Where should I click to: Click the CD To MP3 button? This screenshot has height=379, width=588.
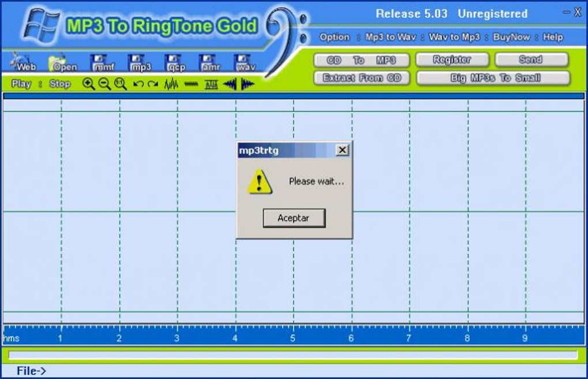pos(361,60)
